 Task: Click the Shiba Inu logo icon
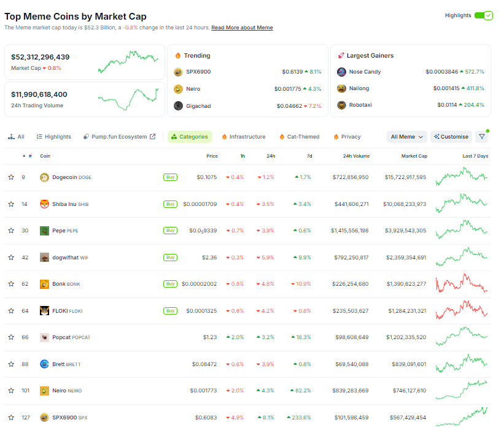click(44, 204)
